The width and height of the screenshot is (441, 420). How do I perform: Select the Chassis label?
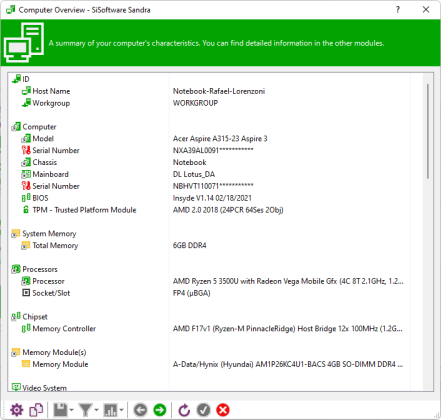tap(45, 162)
